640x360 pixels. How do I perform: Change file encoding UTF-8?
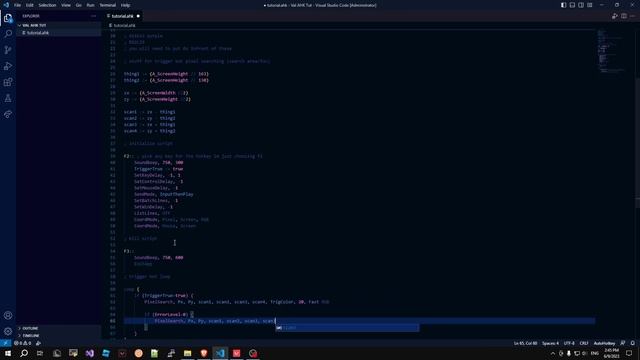(x=569, y=343)
